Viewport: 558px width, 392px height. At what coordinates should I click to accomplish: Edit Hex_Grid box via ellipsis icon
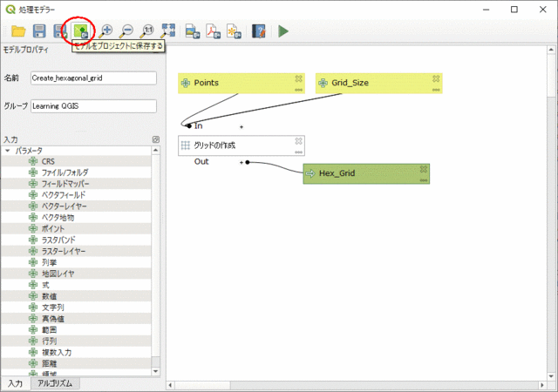424,180
